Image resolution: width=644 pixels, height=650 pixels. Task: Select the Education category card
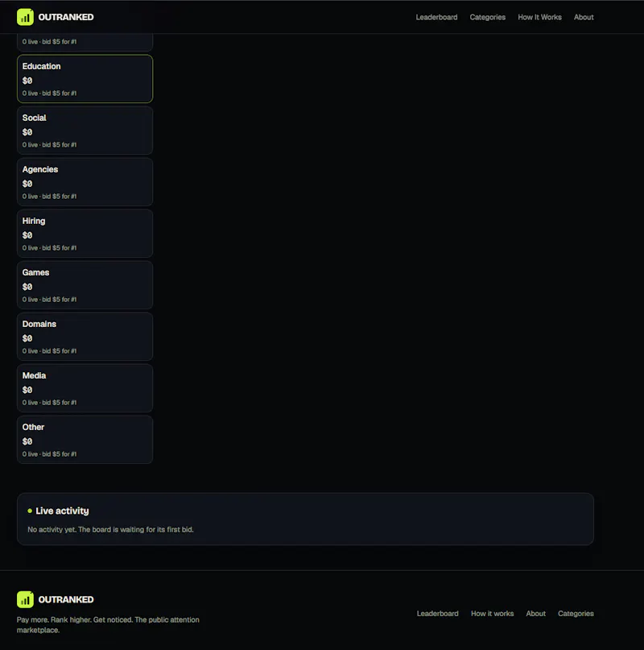85,79
